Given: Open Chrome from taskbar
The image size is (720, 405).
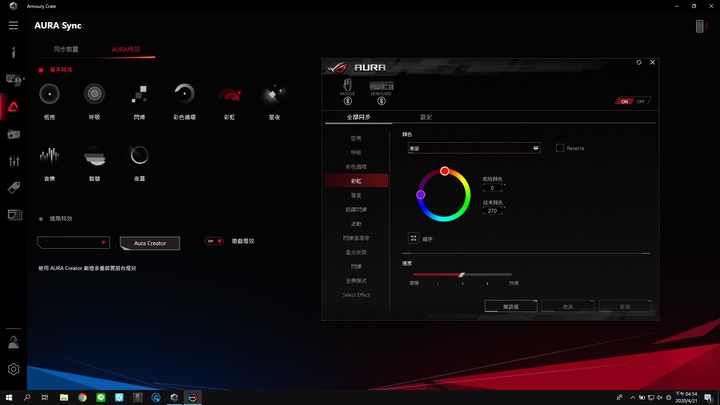Looking at the screenshot, I should click(82, 398).
